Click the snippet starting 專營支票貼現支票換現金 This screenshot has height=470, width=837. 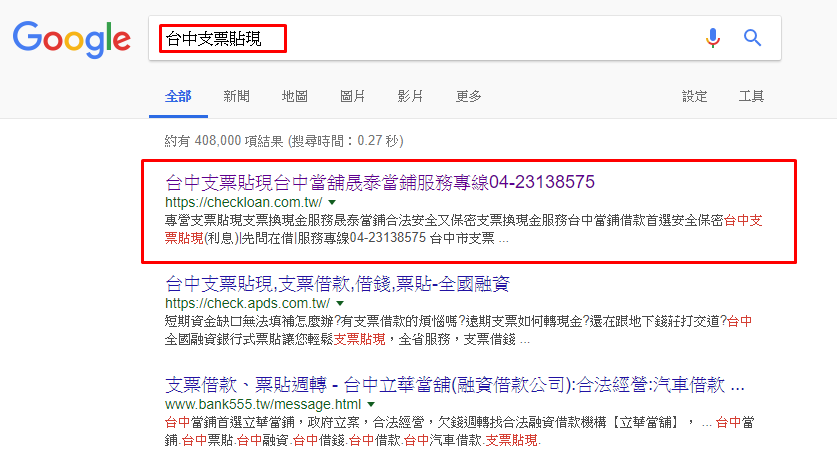click(463, 229)
